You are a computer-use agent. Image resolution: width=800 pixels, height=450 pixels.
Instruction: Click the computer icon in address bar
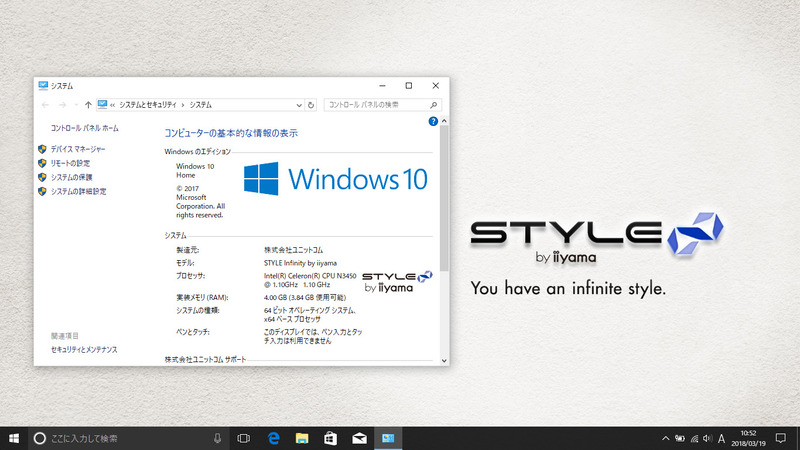pyautogui.click(x=102, y=105)
